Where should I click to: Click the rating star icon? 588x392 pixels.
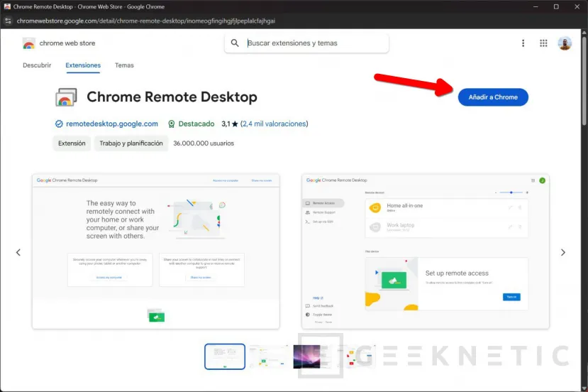tap(235, 124)
